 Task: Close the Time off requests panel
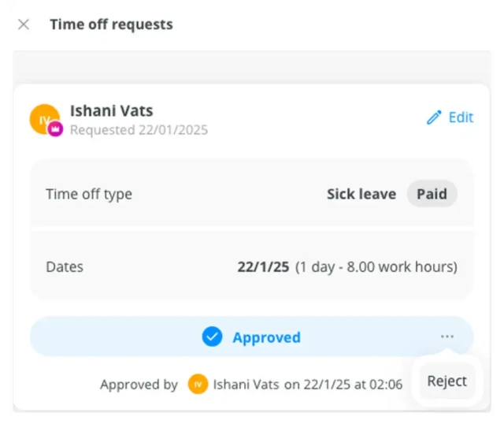click(x=24, y=24)
